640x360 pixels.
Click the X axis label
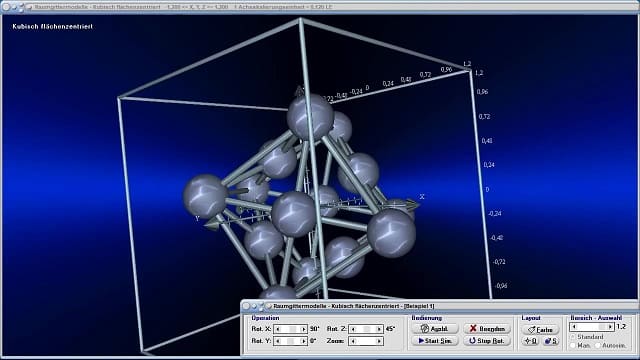click(x=422, y=197)
